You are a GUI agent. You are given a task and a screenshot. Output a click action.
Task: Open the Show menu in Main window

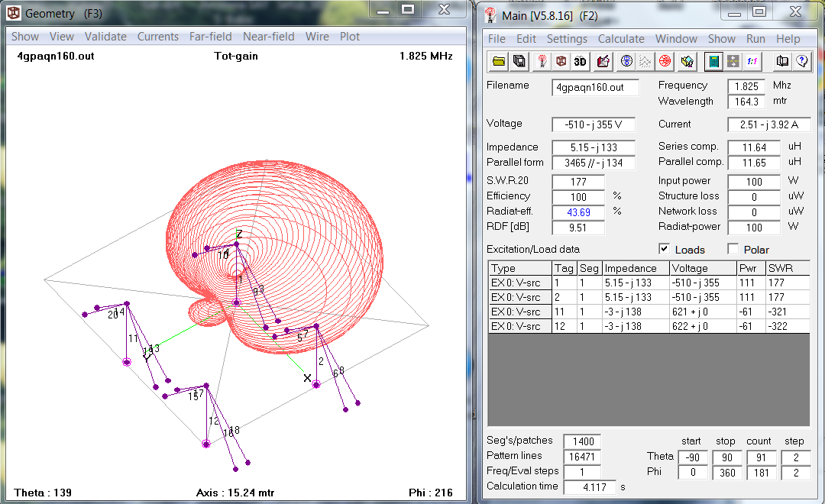pyautogui.click(x=722, y=39)
